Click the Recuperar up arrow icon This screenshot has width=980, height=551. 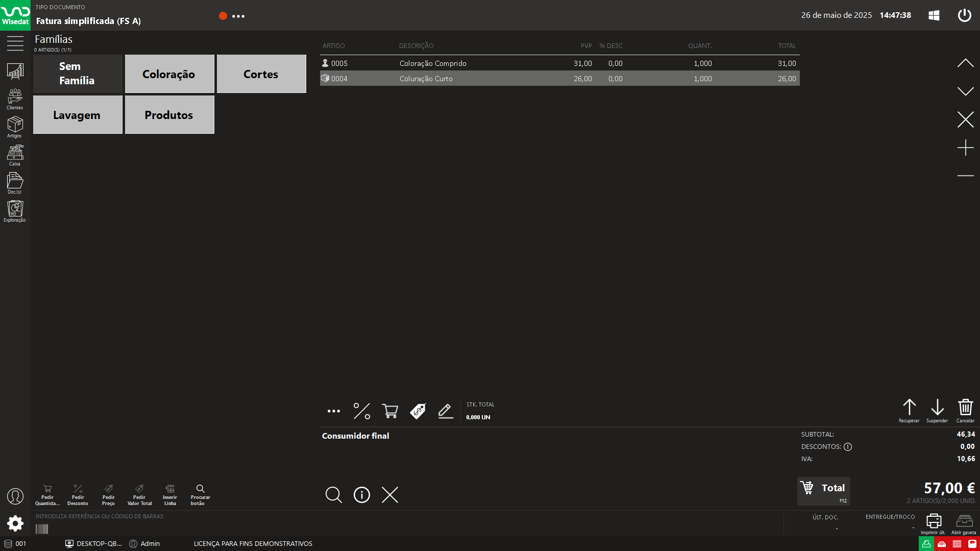pos(909,410)
